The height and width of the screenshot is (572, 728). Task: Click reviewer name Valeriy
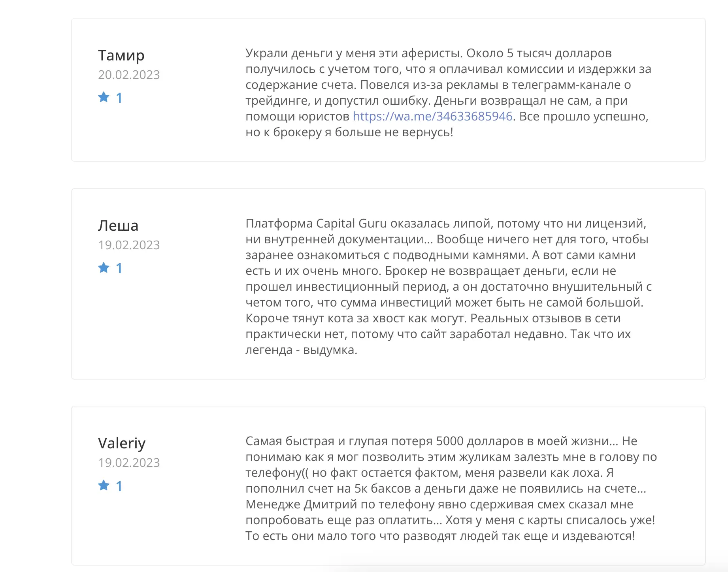tap(122, 443)
